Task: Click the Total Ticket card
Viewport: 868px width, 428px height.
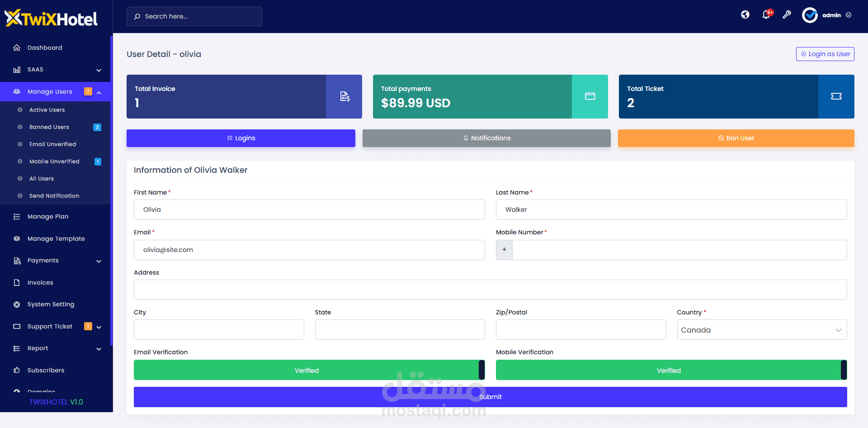Action: point(736,96)
